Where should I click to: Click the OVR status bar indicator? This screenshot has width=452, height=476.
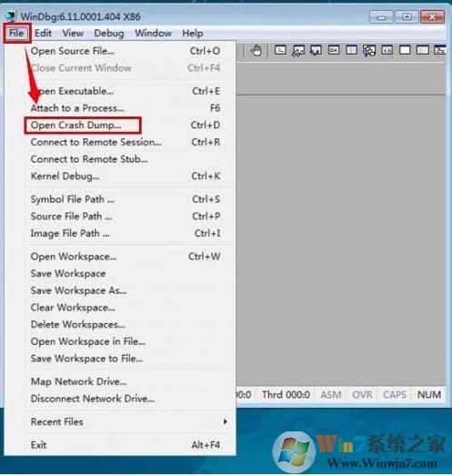point(362,395)
